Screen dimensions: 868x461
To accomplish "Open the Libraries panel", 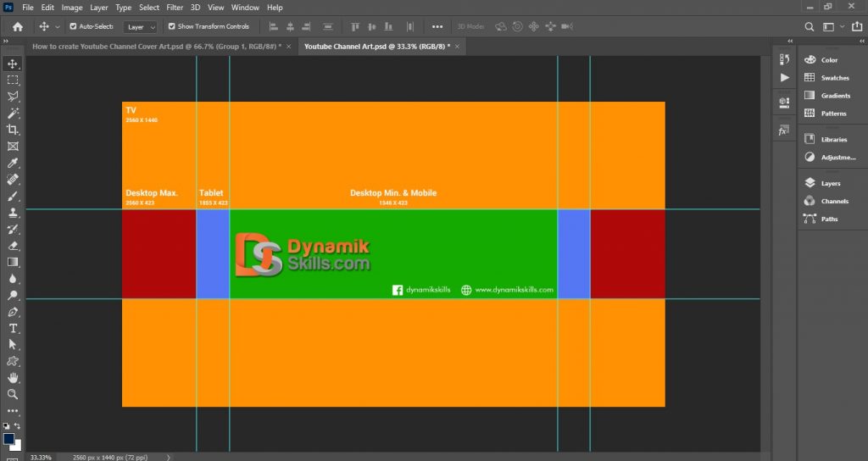I will (x=832, y=140).
